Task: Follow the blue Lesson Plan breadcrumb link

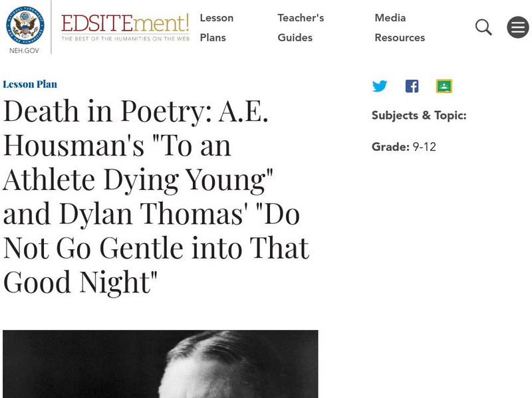Action: [x=30, y=84]
